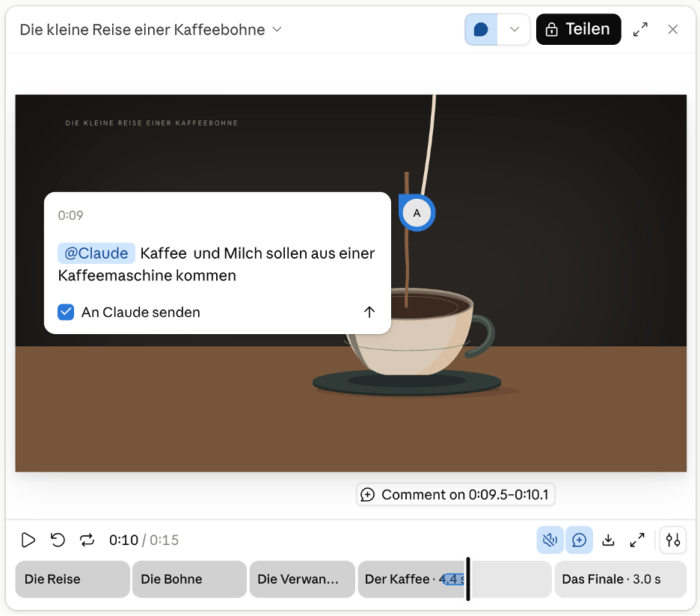
Task: Toggle the comment mode icon in playback bar
Action: [579, 540]
